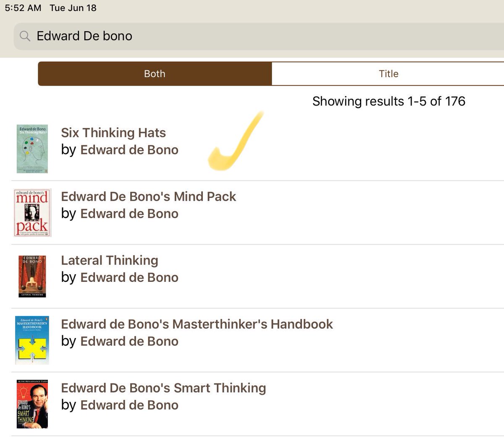Open the Mind Pack cover thumbnail
Image resolution: width=504 pixels, height=441 pixels.
[32, 213]
